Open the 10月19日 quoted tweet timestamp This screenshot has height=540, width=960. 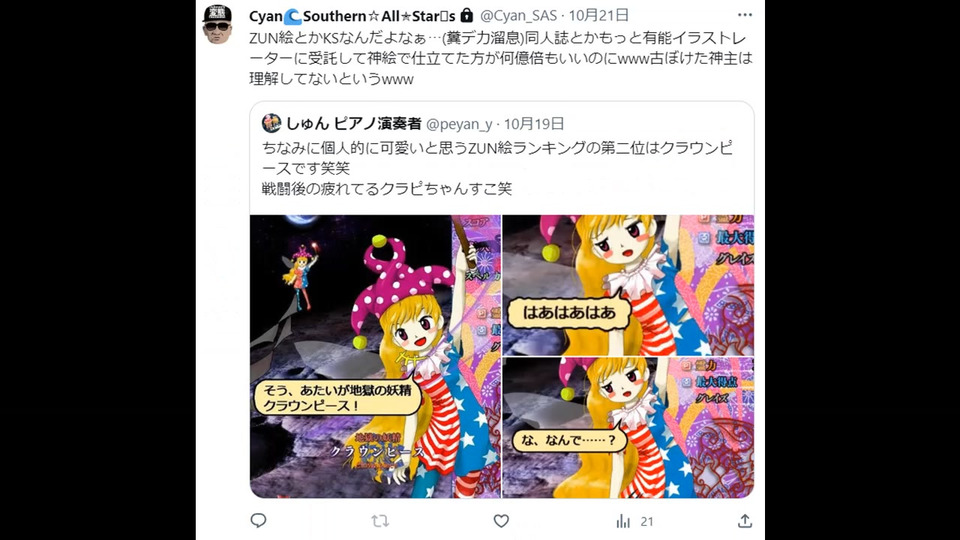pos(534,124)
